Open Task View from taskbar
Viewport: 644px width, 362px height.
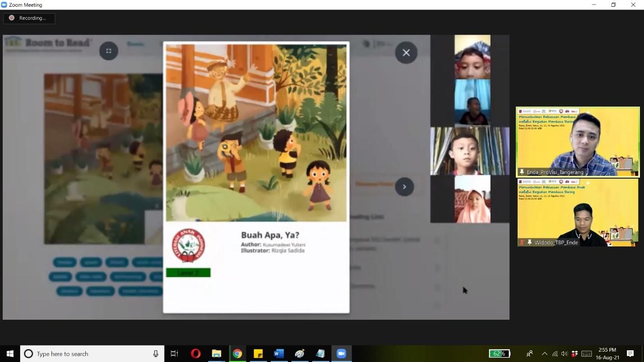[x=174, y=354]
